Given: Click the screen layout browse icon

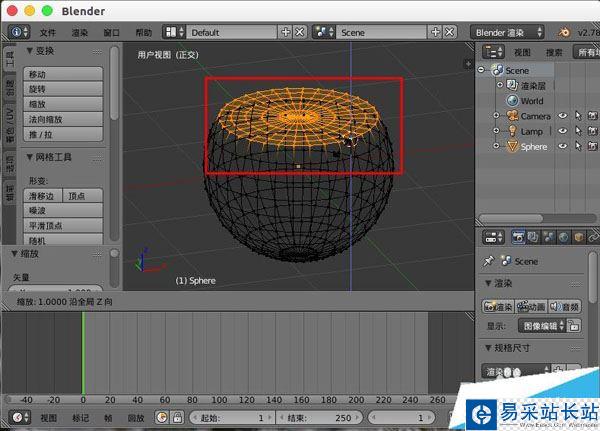Looking at the screenshot, I should pyautogui.click(x=174, y=32).
